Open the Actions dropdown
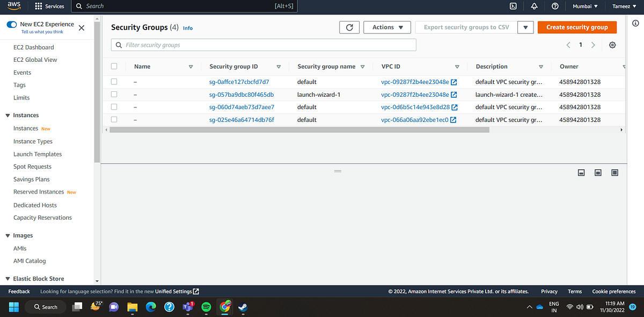The height and width of the screenshot is (317, 644). 387,27
